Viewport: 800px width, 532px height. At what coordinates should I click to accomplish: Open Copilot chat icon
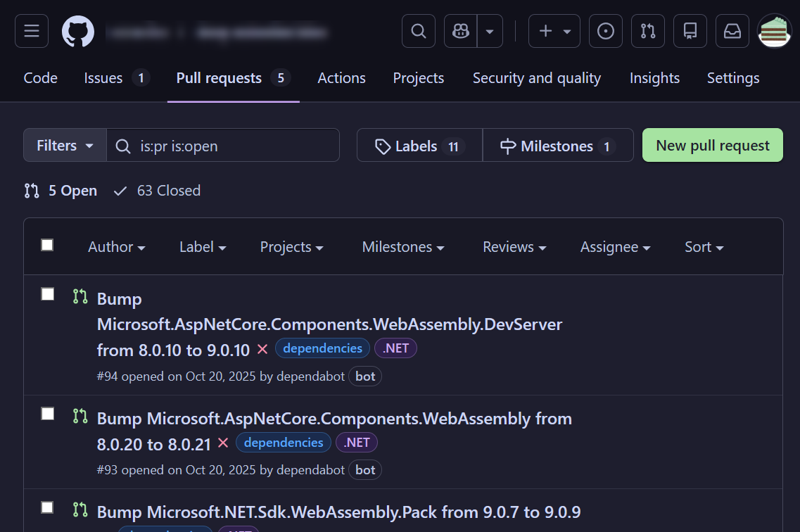(461, 31)
